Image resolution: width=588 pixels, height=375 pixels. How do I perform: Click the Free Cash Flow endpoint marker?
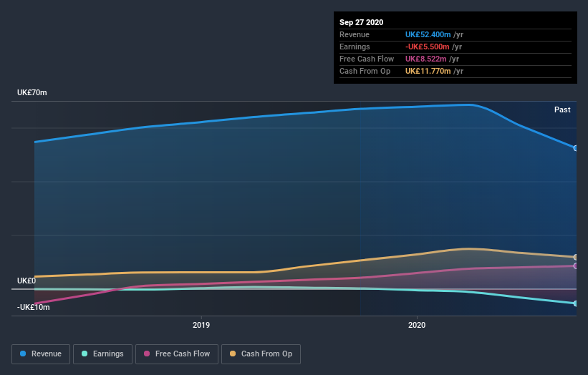point(576,266)
